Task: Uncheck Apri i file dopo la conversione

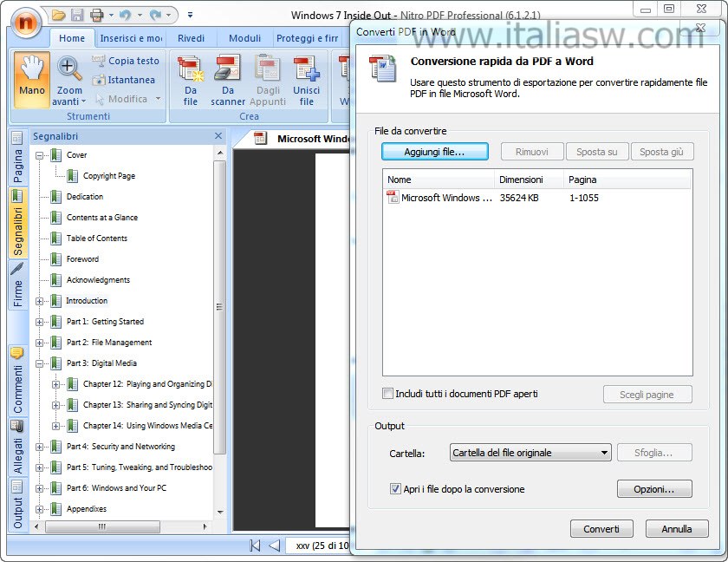Action: (x=395, y=488)
